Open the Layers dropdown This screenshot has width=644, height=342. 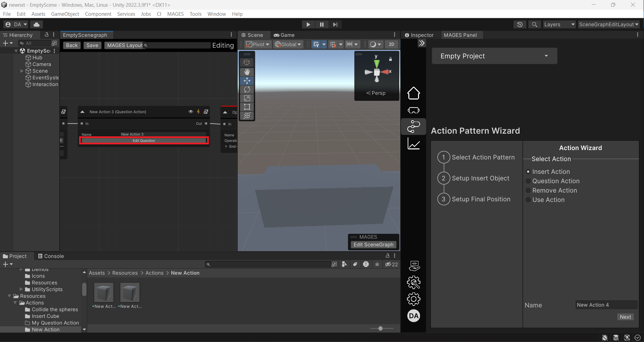point(559,24)
